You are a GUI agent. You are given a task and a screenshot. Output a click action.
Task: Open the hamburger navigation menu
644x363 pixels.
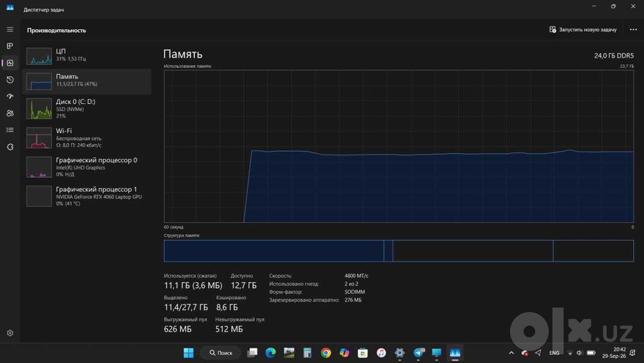tap(10, 30)
